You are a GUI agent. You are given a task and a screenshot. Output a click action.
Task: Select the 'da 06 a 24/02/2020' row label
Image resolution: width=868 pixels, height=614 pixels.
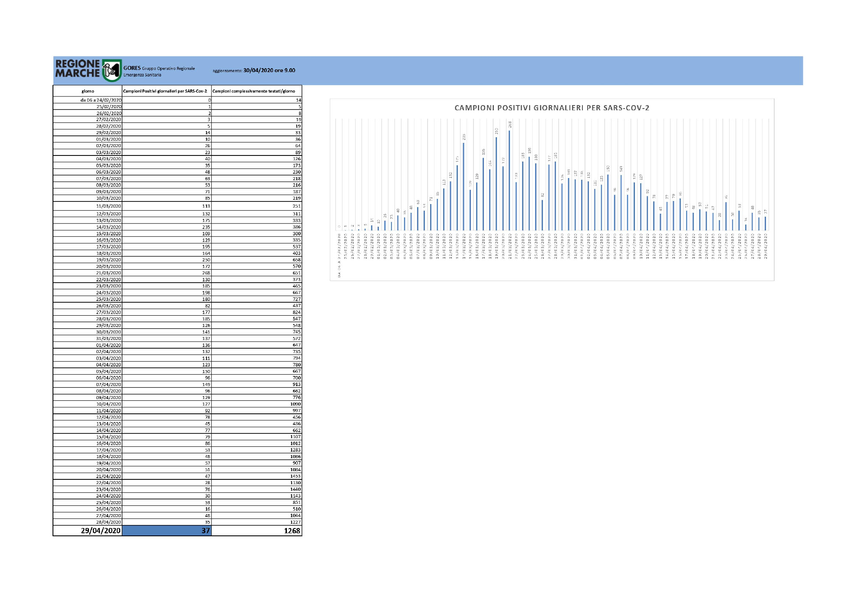point(101,100)
